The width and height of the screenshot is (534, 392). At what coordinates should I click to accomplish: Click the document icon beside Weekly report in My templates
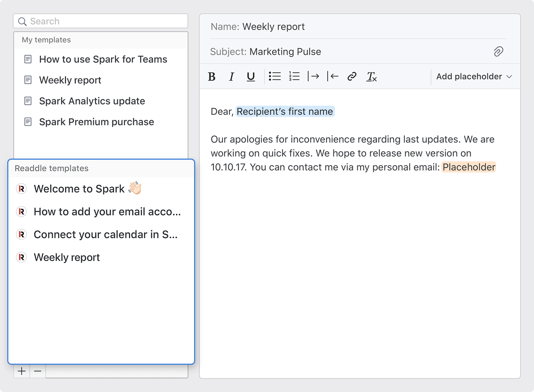tap(28, 80)
